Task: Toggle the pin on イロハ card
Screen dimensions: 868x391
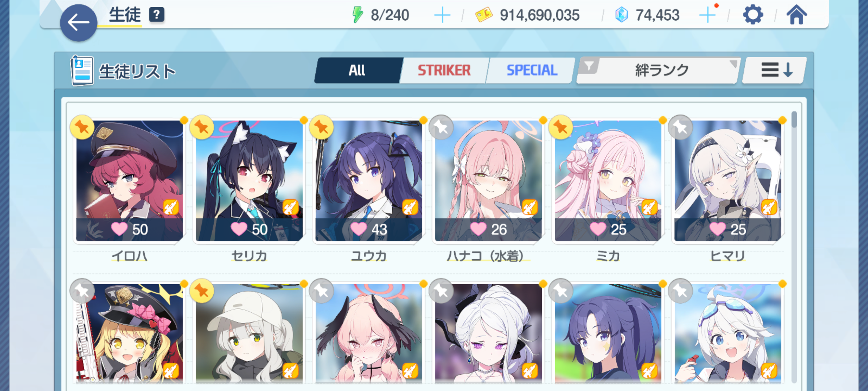Action: tap(82, 127)
